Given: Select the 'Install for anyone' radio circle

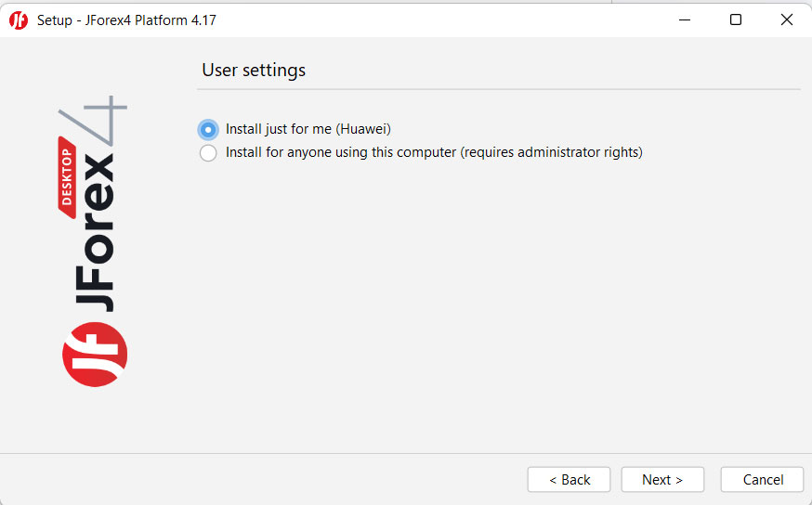Looking at the screenshot, I should (208, 153).
